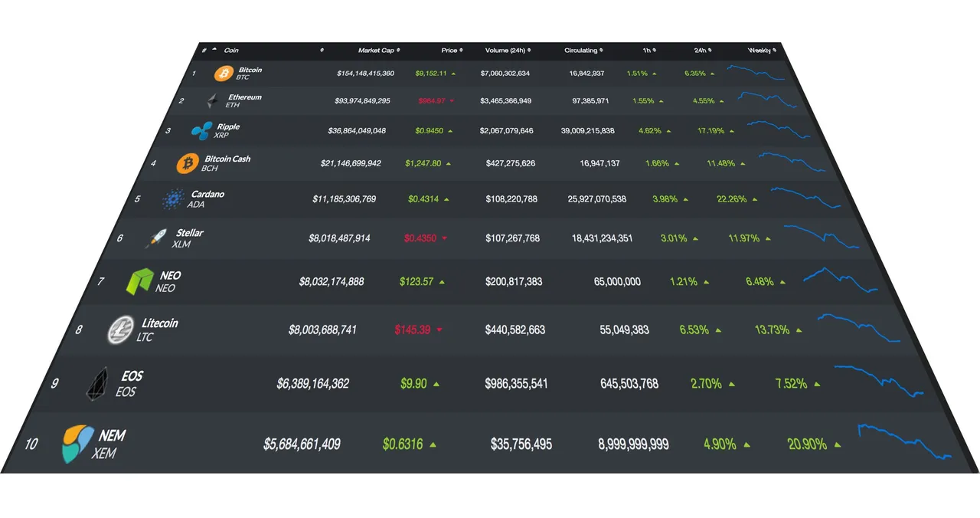Click Cardano volume $108,220,788
Viewport: 980px width, 518px height.
pyautogui.click(x=511, y=199)
